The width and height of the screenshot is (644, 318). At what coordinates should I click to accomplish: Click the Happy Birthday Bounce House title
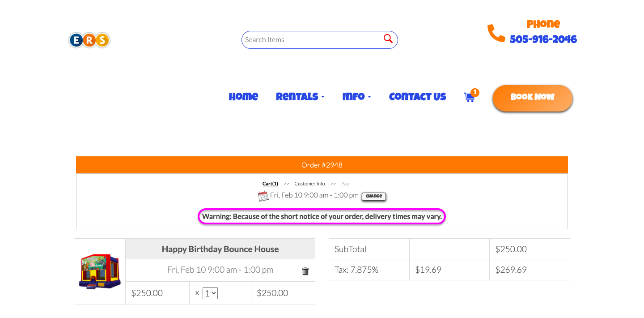220,249
